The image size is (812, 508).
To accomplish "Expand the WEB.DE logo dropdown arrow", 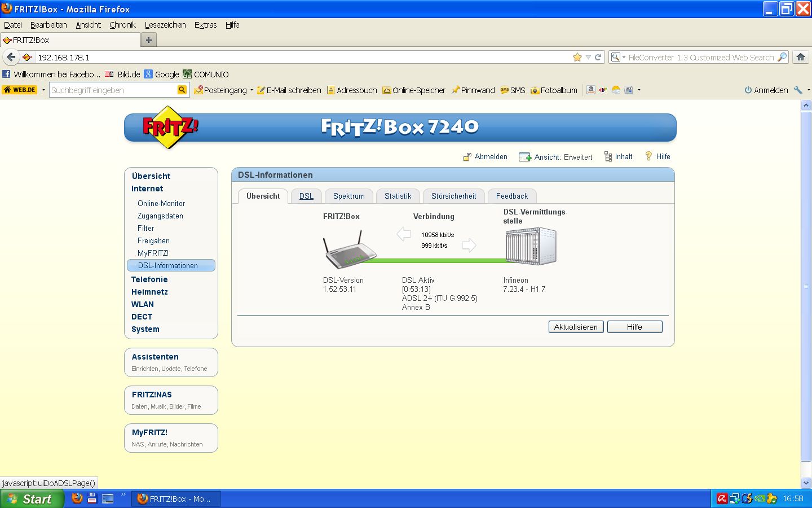I will tap(43, 90).
